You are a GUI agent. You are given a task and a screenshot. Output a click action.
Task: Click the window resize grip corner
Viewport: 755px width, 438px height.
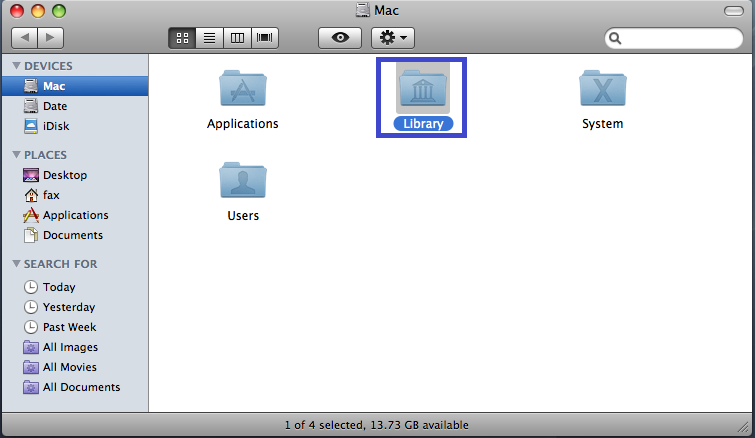(744, 426)
